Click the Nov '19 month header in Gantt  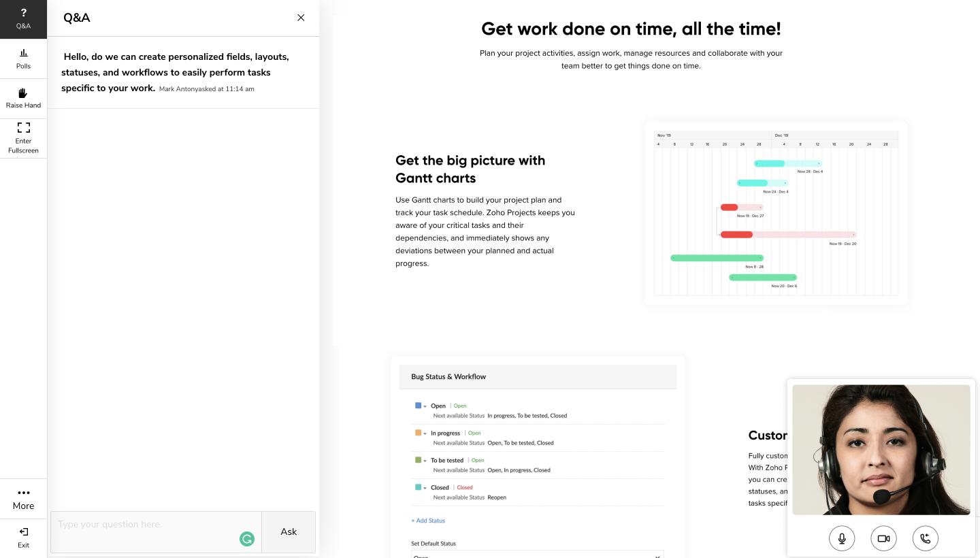click(x=664, y=135)
